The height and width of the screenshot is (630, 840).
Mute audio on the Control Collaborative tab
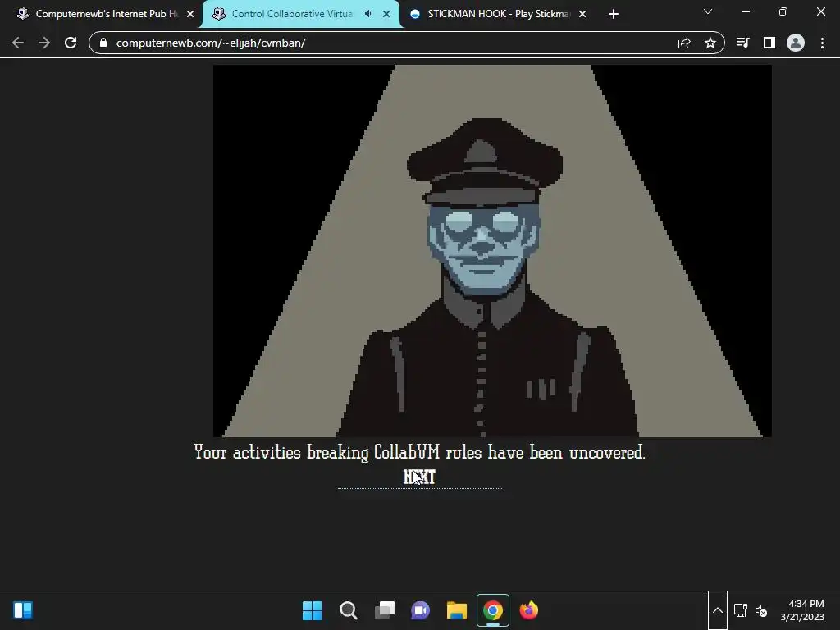[368, 14]
